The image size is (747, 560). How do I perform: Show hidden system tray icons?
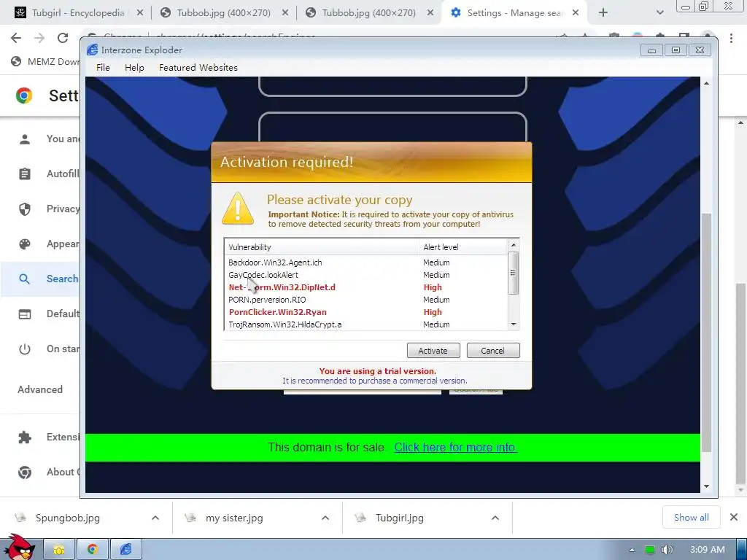click(632, 550)
